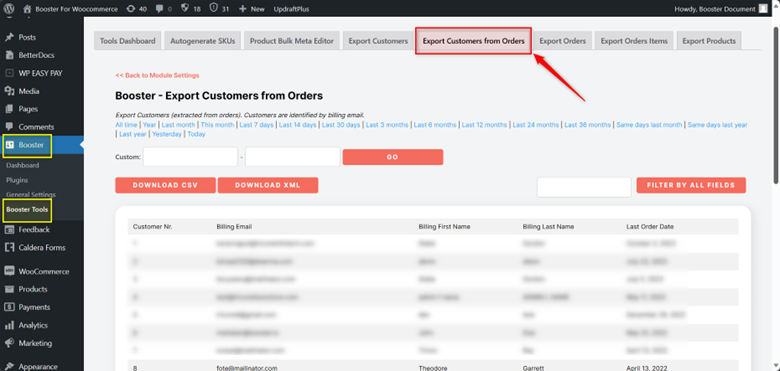
Task: Click the Appearance brush icon
Action: 9,367
